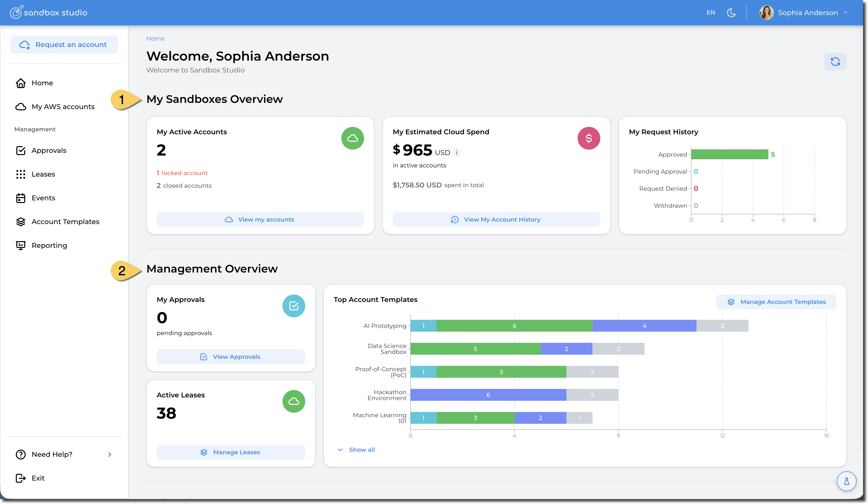Toggle dark mode moon icon
The image size is (868, 504).
click(731, 13)
